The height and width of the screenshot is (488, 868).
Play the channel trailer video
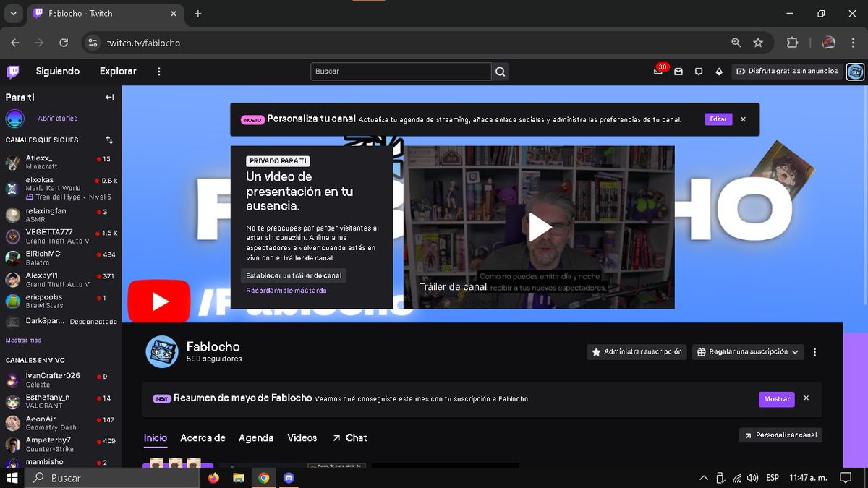pyautogui.click(x=539, y=227)
